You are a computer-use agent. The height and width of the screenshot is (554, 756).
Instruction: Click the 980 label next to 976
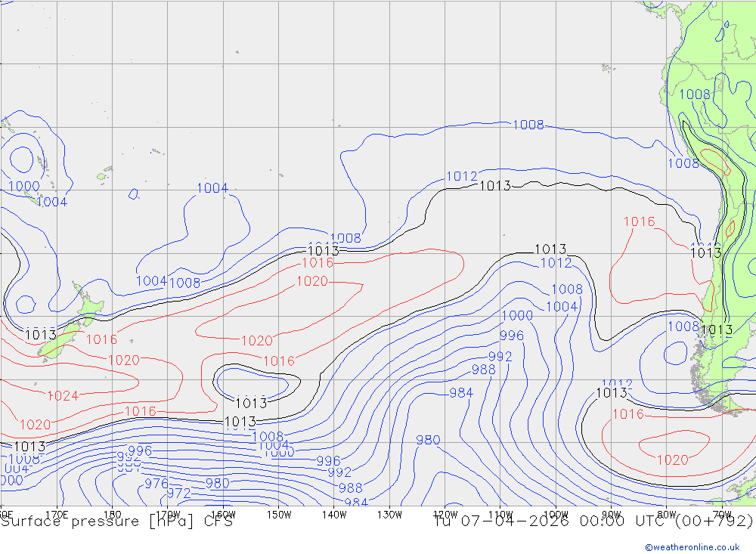[218, 483]
